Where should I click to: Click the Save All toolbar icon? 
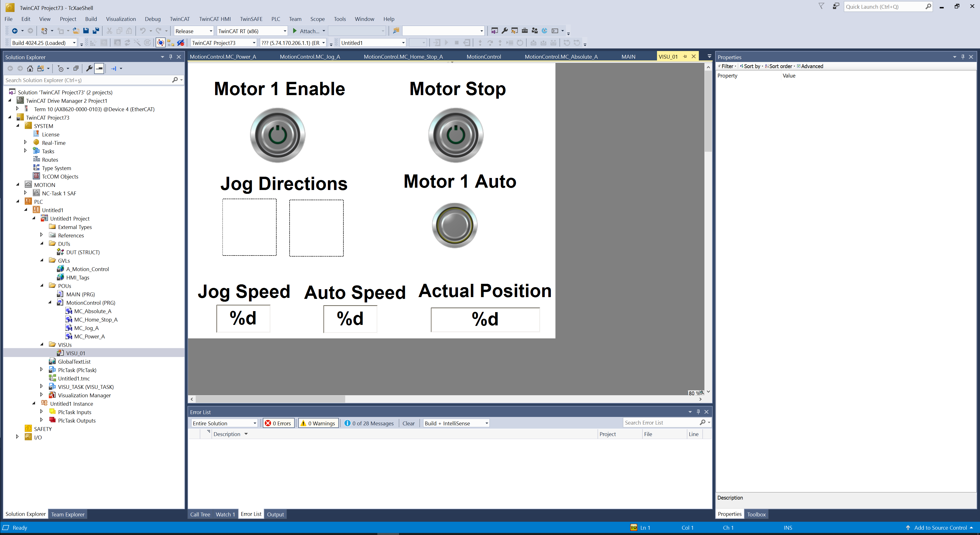coord(96,31)
